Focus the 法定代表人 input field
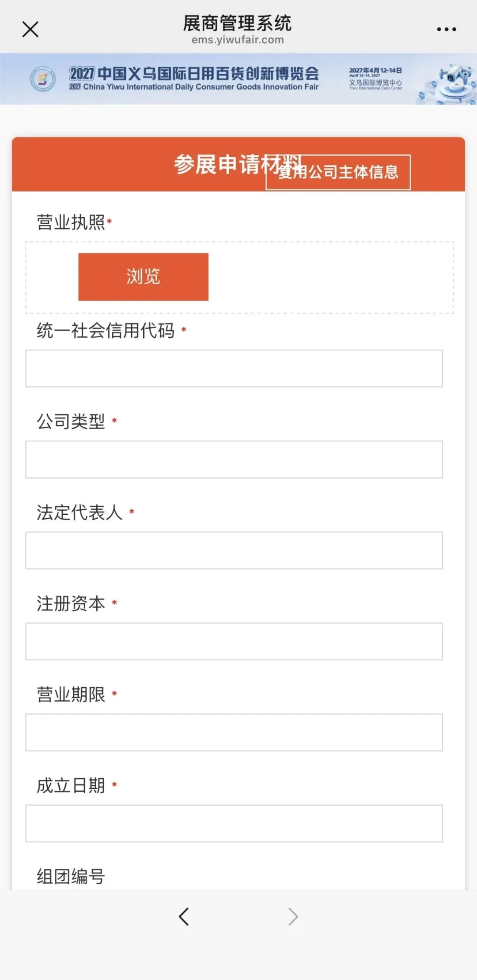 coord(234,550)
